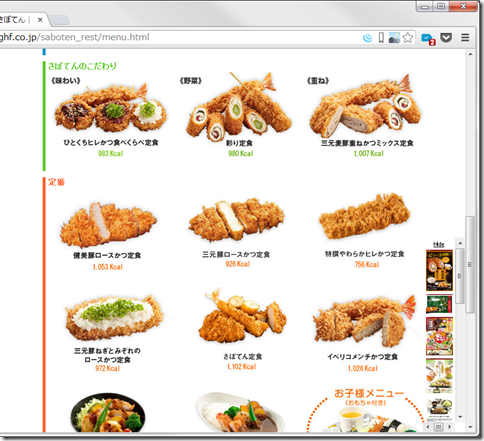
Task: Close the さぼてん browser tab
Action: click(40, 20)
